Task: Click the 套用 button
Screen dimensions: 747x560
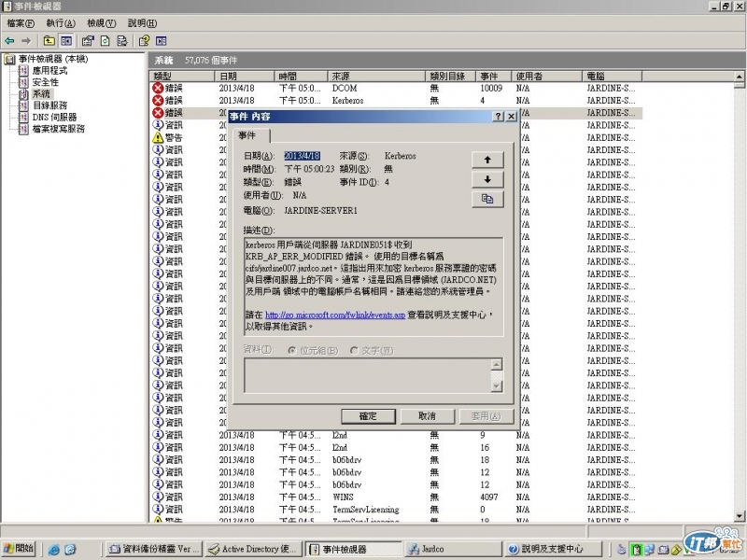Action: pyautogui.click(x=486, y=416)
